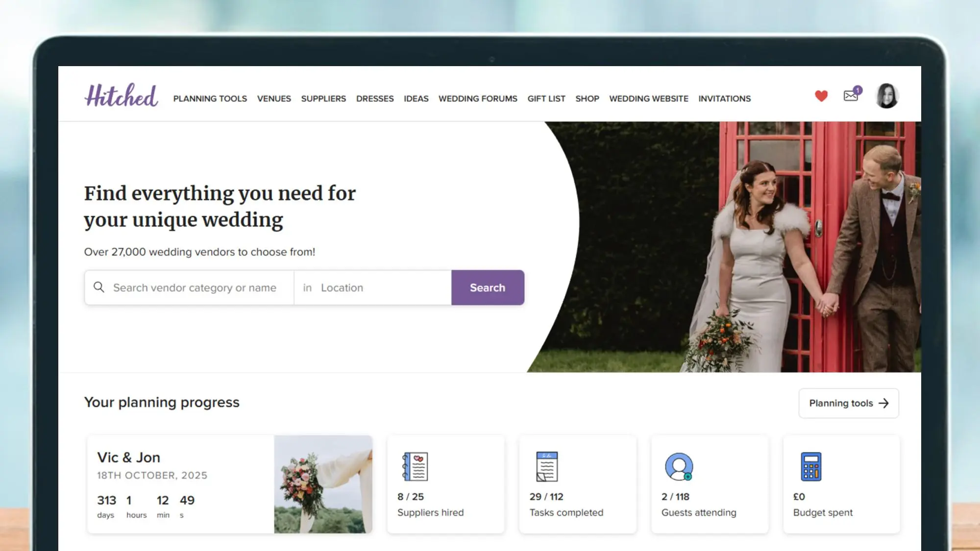Click the 1 hours countdown value
This screenshot has height=551, width=980.
tap(129, 500)
